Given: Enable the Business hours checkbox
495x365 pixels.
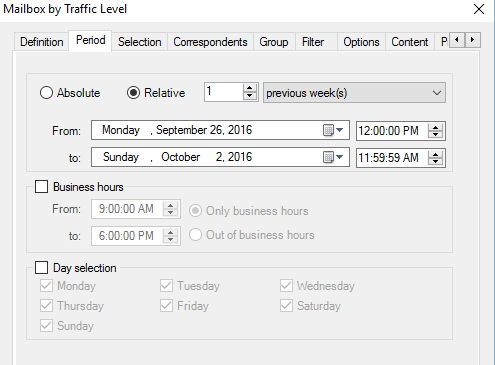Looking at the screenshot, I should (42, 187).
